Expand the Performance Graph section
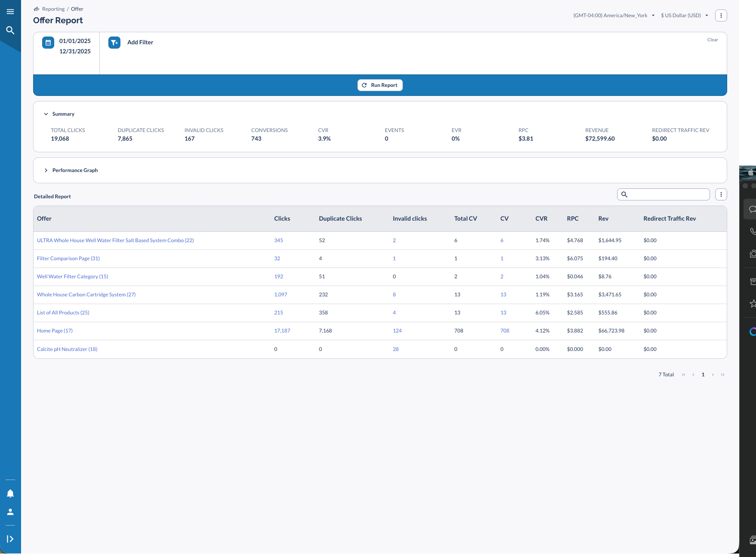Image resolution: width=756 pixels, height=557 pixels. (46, 170)
